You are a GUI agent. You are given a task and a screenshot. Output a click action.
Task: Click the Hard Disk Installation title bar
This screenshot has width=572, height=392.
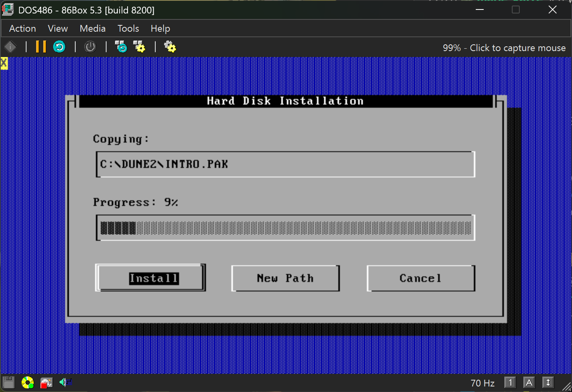285,101
